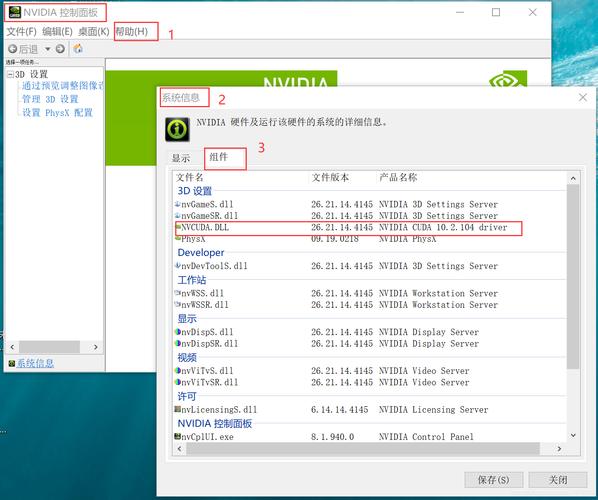Click the system info icon beside 系统信息 link

point(12,363)
